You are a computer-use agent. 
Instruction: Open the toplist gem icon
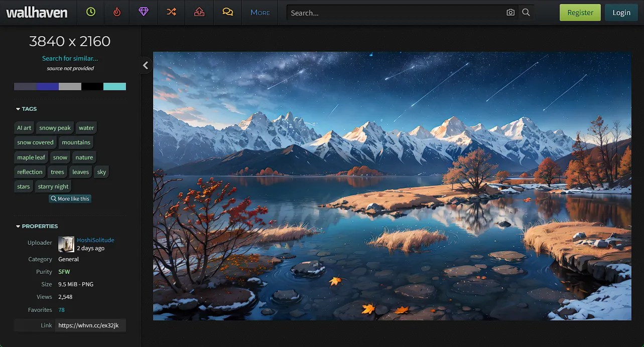coord(144,13)
